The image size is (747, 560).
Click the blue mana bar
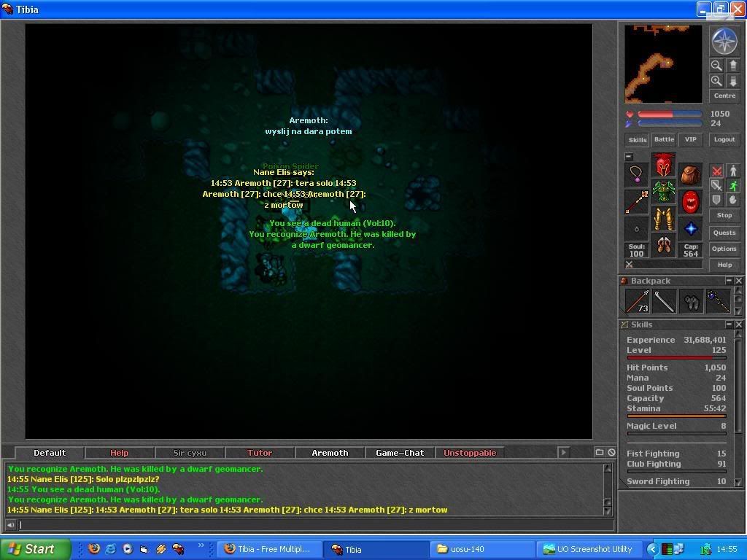click(x=670, y=123)
